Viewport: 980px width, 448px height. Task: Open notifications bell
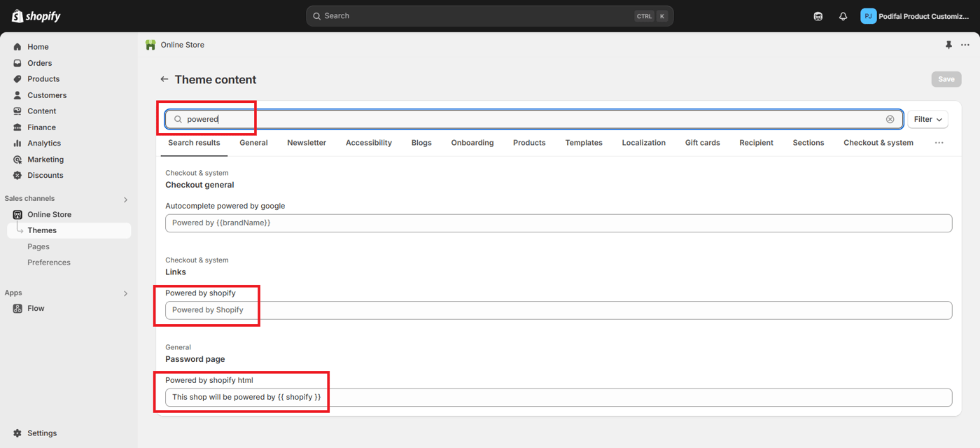click(843, 16)
